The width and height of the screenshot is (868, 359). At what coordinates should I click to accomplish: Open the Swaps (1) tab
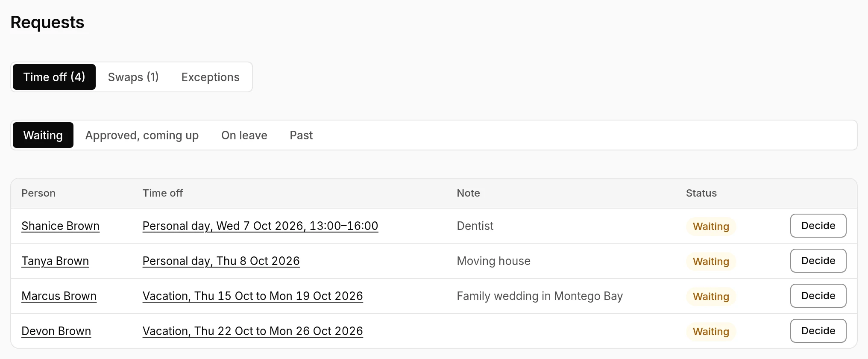[x=133, y=77]
